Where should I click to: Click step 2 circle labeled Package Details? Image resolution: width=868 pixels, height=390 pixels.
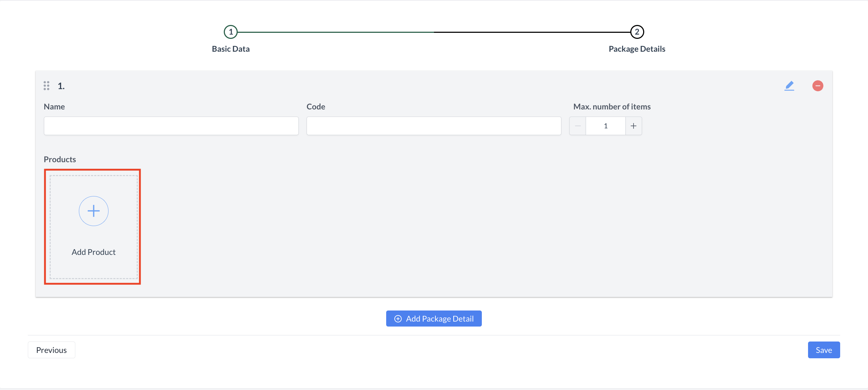click(x=637, y=32)
